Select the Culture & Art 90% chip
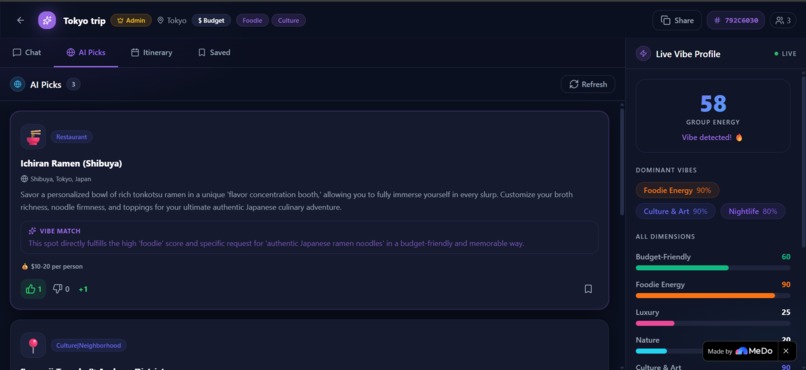Viewport: 806px width, 370px height. coord(675,211)
